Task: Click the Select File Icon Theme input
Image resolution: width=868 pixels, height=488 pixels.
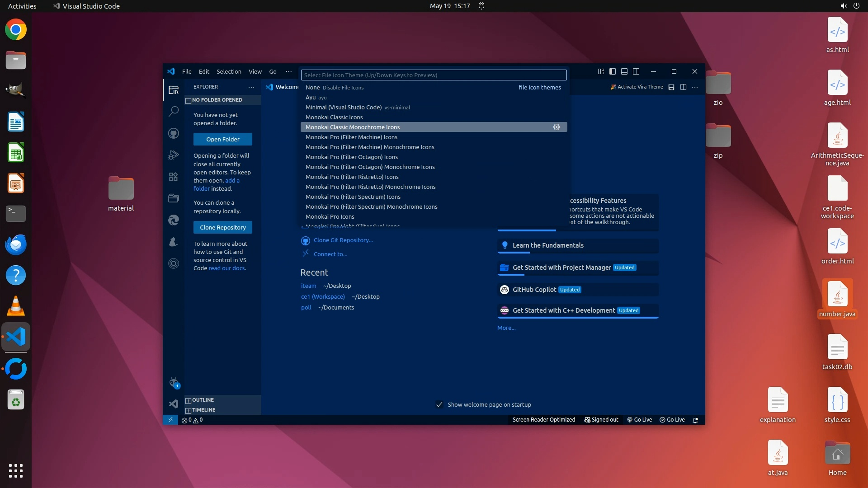Action: tap(434, 75)
